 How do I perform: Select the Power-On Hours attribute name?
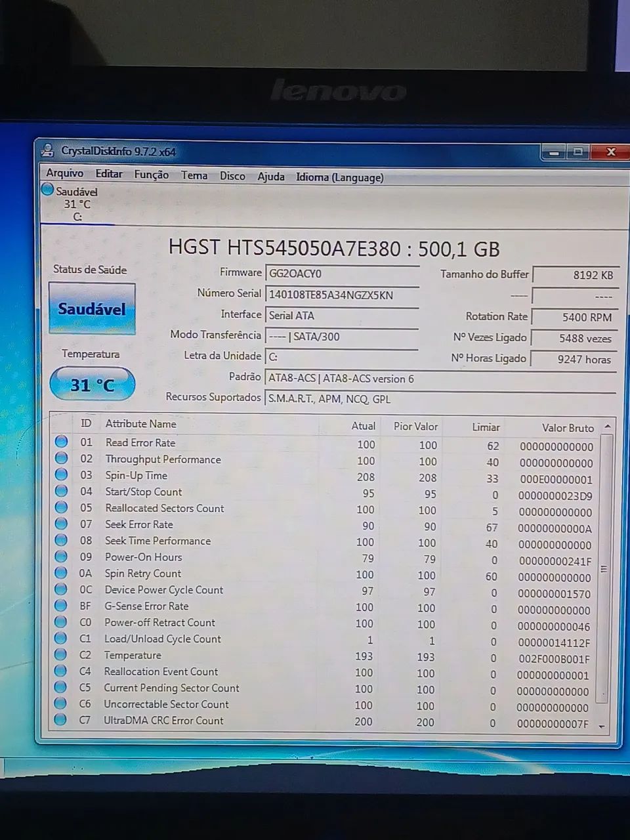pos(144,557)
